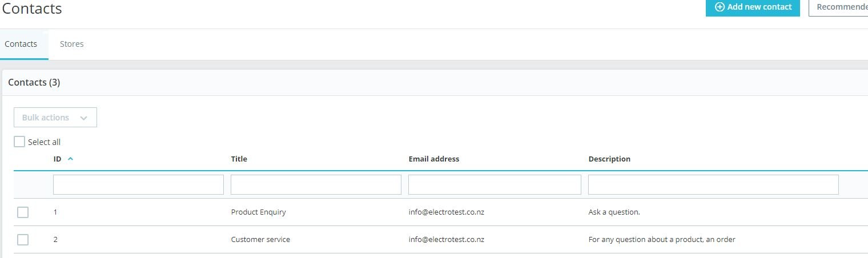Focus the Title filter text box

click(316, 185)
